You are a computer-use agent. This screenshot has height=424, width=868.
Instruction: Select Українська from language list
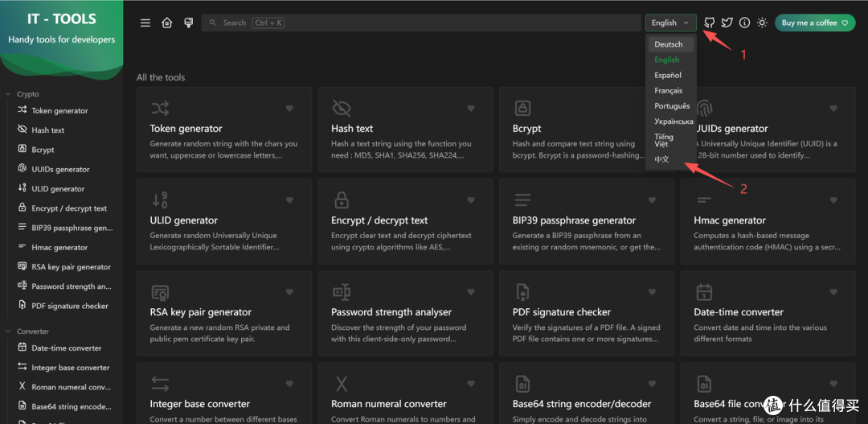tap(670, 122)
